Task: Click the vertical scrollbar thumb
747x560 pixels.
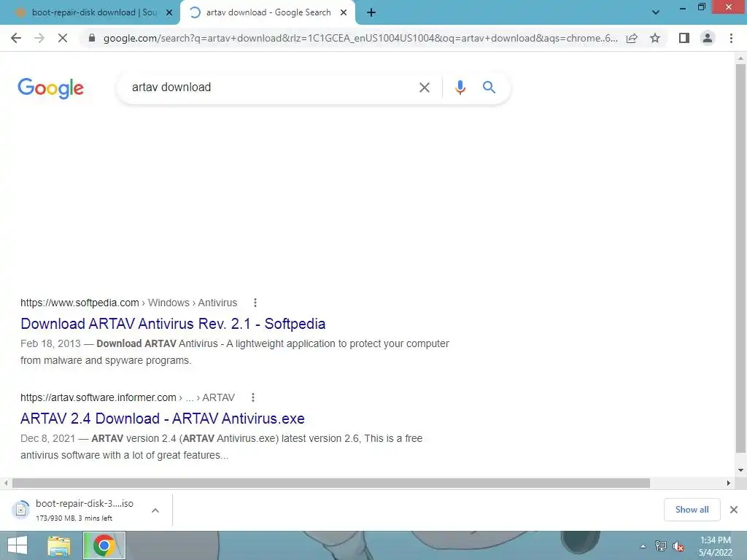Action: (x=740, y=257)
